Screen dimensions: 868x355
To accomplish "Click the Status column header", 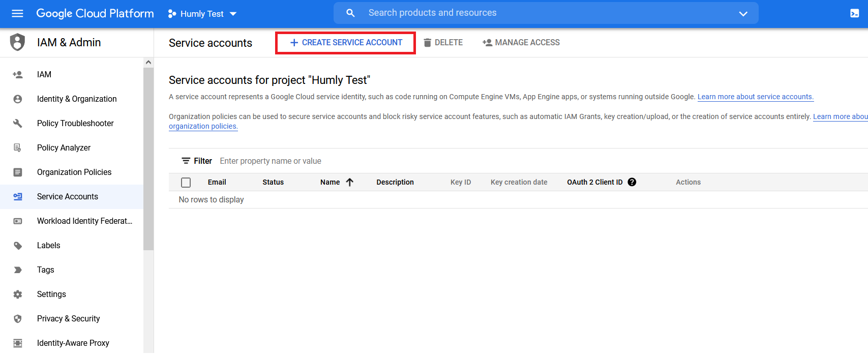I will [273, 182].
